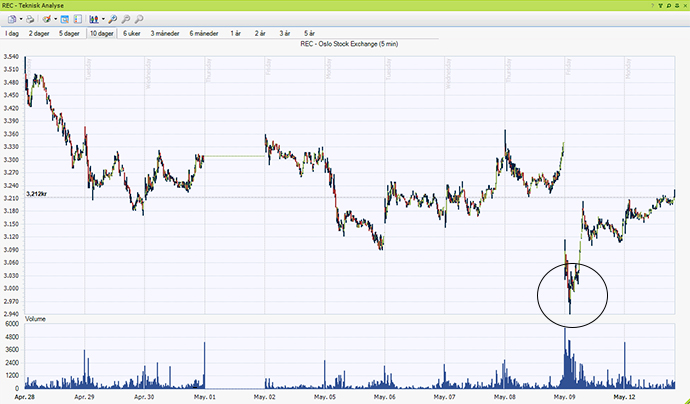Show the 2 dager period
The height and width of the screenshot is (404, 690).
pyautogui.click(x=40, y=33)
